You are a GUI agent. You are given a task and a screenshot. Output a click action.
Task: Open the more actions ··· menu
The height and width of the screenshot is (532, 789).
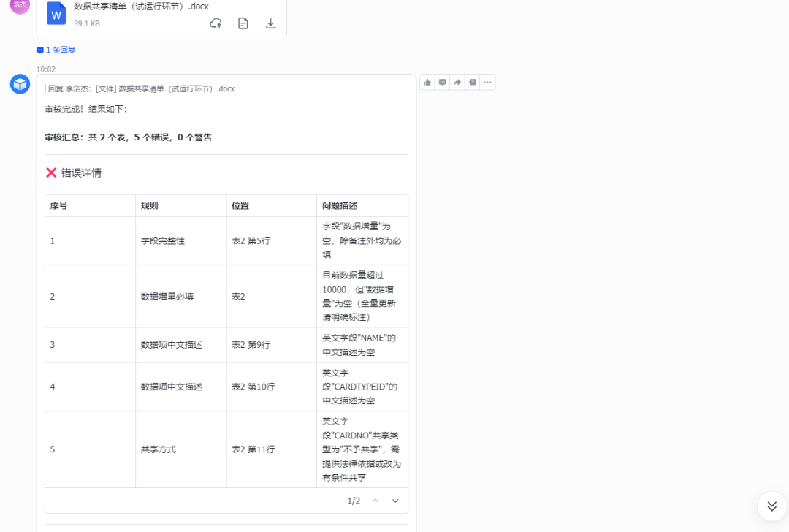coord(487,82)
